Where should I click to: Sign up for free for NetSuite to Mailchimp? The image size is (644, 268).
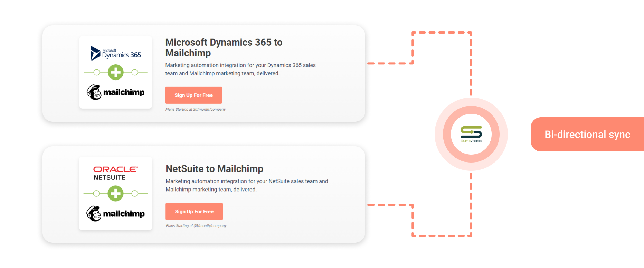(x=194, y=211)
